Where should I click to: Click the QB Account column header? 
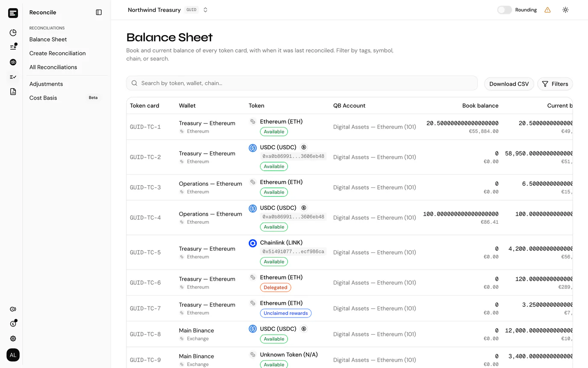[349, 106]
